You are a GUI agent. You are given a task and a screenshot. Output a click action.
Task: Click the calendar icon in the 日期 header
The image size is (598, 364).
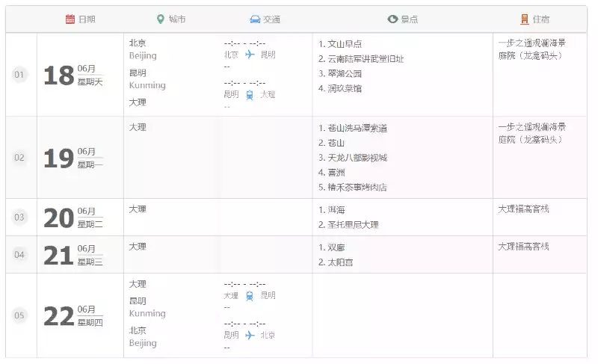(70, 19)
